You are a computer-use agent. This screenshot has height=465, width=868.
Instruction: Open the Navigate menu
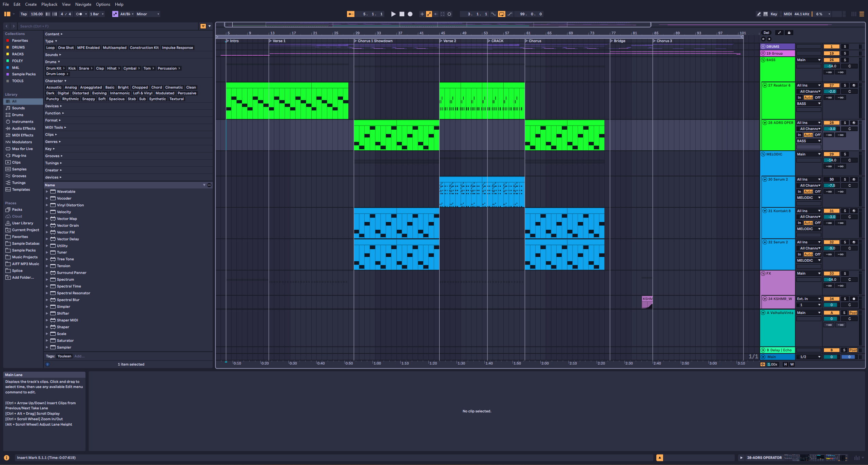(83, 4)
